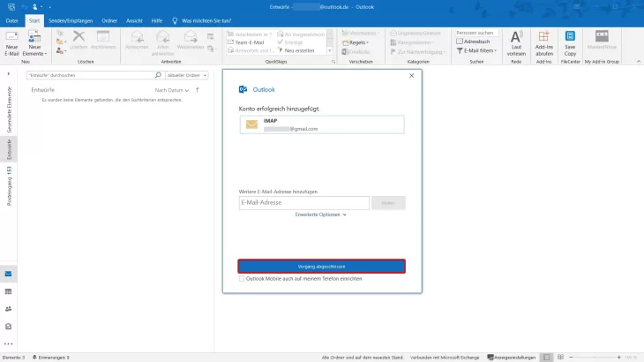Enable Outlook Mobile setup checkbox
The height and width of the screenshot is (362, 644).
(x=243, y=278)
